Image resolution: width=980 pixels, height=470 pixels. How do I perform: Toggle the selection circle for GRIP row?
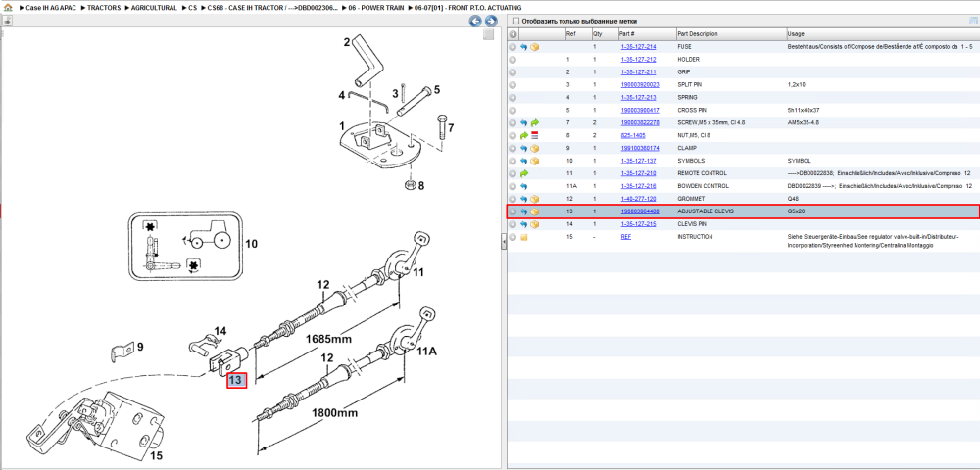click(514, 72)
